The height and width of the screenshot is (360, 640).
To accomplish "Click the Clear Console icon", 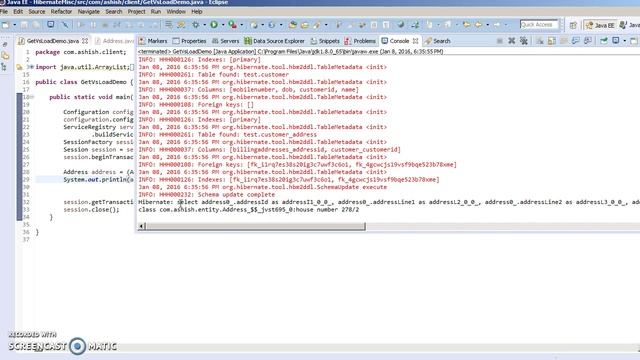I will point(540,41).
